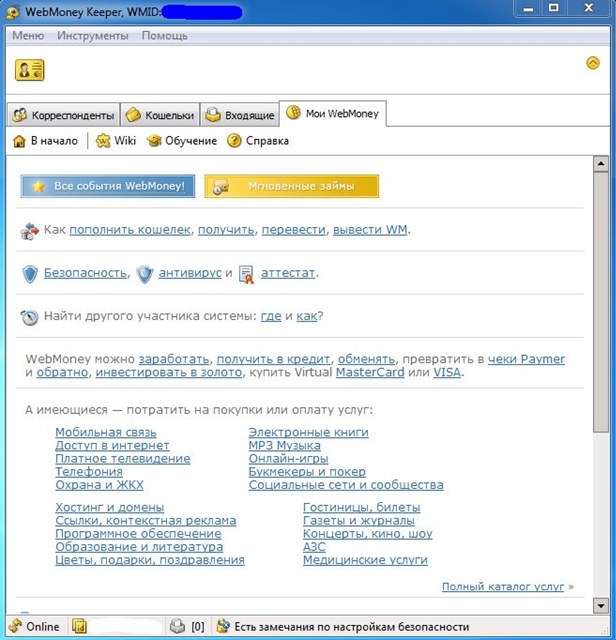Open the АЗС category link

(x=314, y=547)
